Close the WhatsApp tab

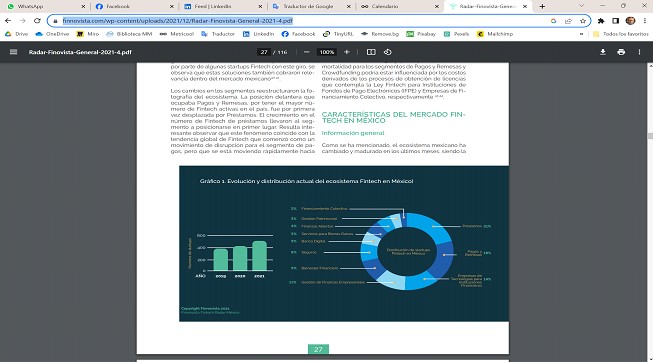(83, 6)
